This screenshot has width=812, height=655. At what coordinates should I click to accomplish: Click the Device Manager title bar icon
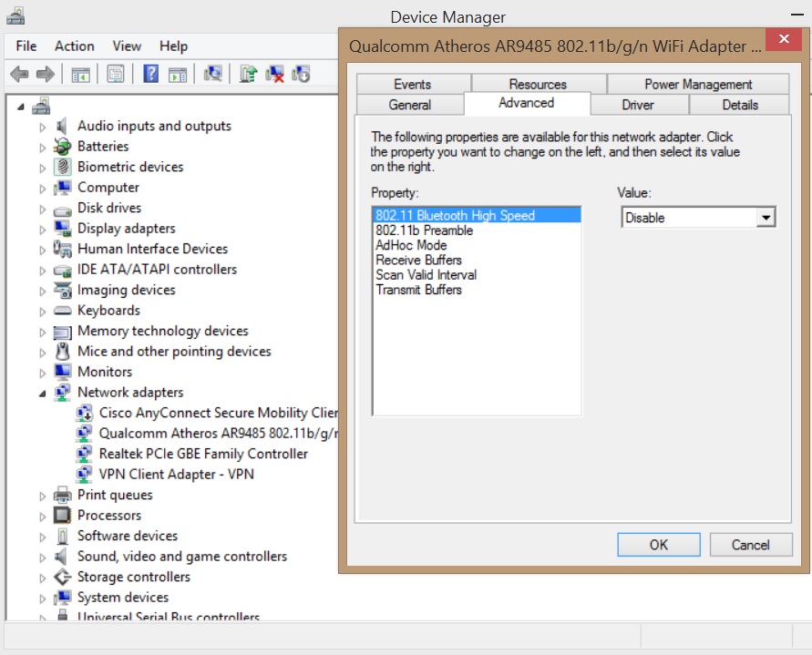pos(15,16)
